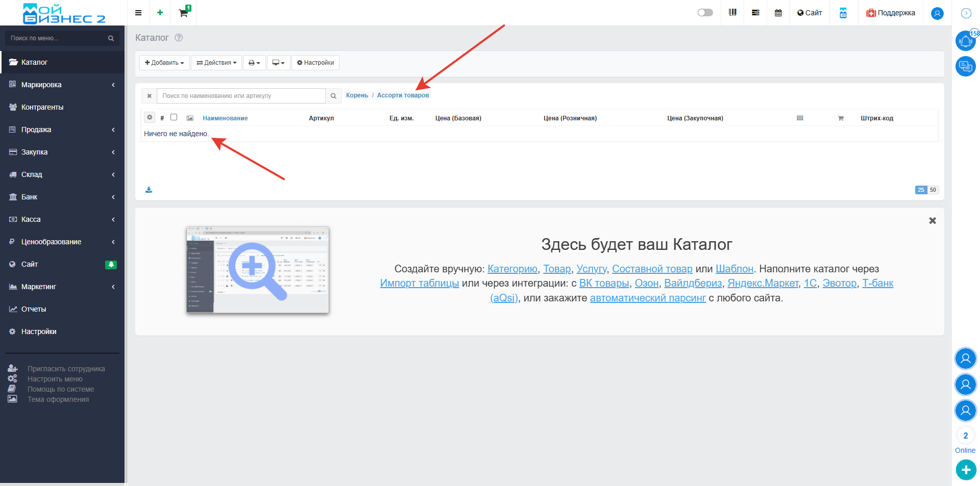Open the barcode scanner icon

click(732, 13)
